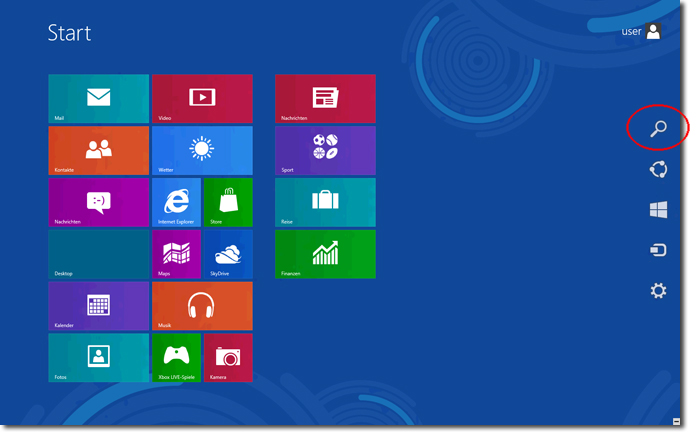Viewport: 700px width, 445px height.
Task: Open the purple Nachrichten messaging tile
Action: pos(99,202)
